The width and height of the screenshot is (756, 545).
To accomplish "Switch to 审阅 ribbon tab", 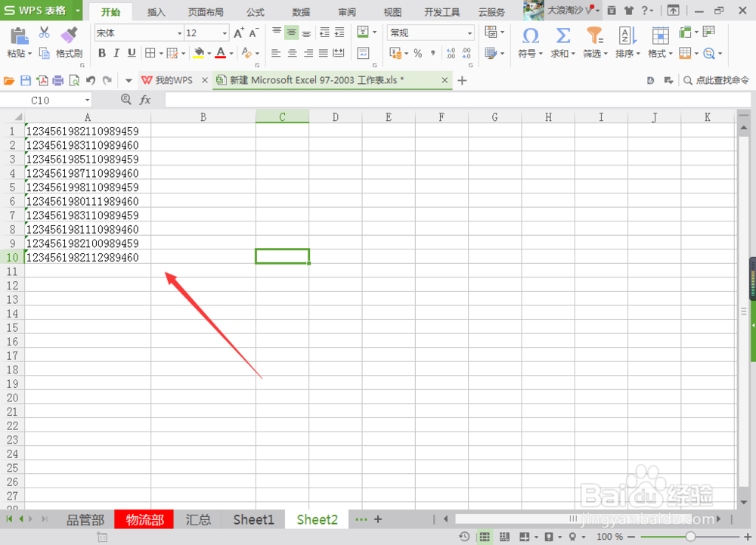I will 347,12.
